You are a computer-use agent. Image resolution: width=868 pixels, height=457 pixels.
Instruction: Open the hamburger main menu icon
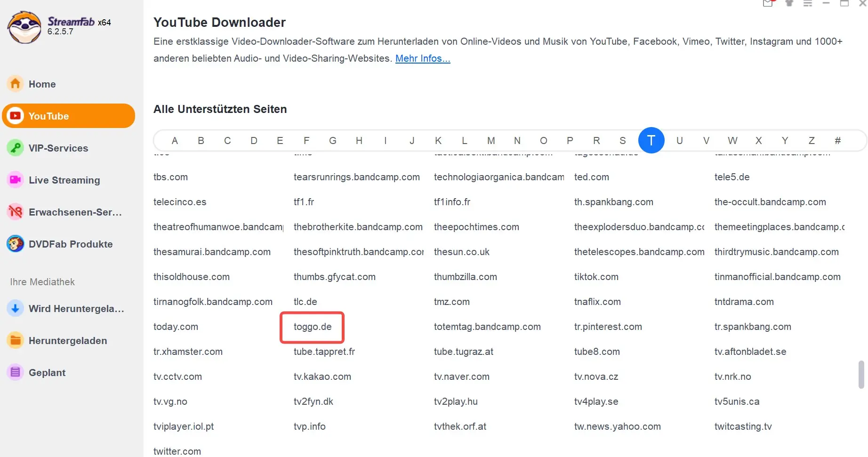click(808, 3)
